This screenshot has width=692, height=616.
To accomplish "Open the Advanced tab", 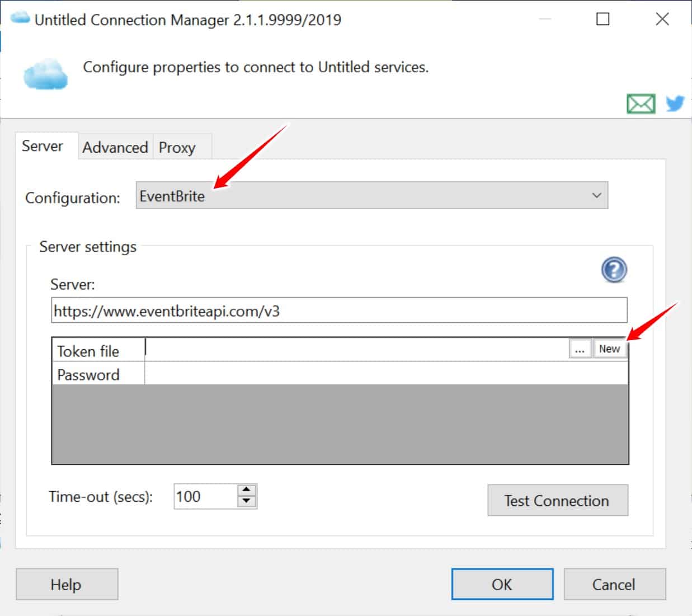I will tap(115, 147).
